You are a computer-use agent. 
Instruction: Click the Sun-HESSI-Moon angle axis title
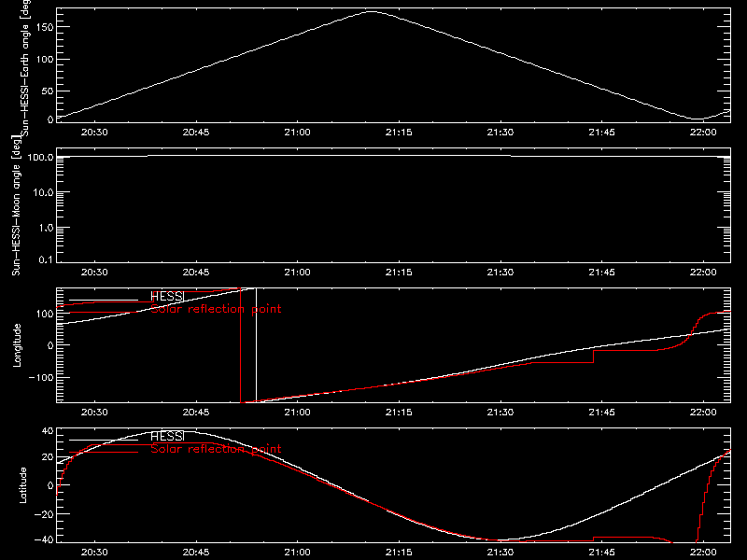[16, 205]
